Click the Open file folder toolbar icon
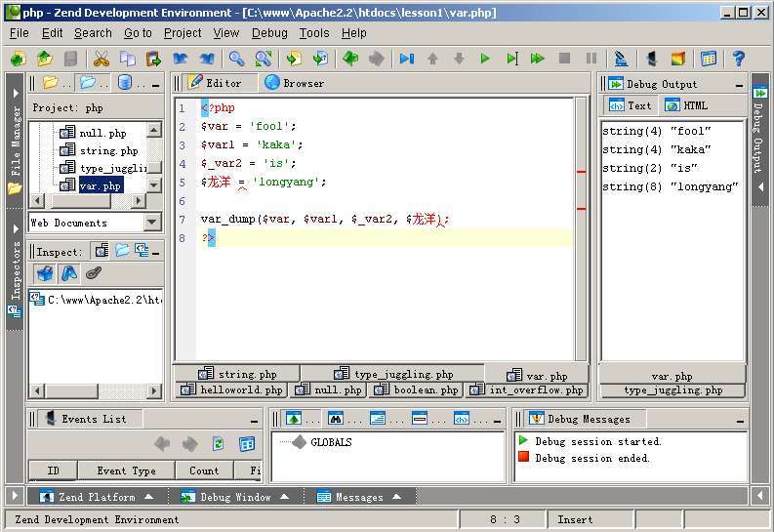Screen dimensions: 774x532 pos(45,59)
